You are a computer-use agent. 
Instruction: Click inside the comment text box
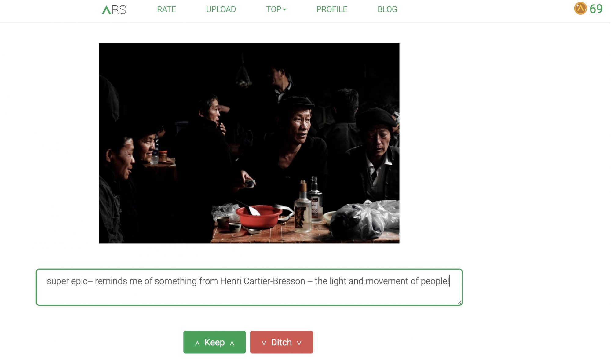pos(249,287)
